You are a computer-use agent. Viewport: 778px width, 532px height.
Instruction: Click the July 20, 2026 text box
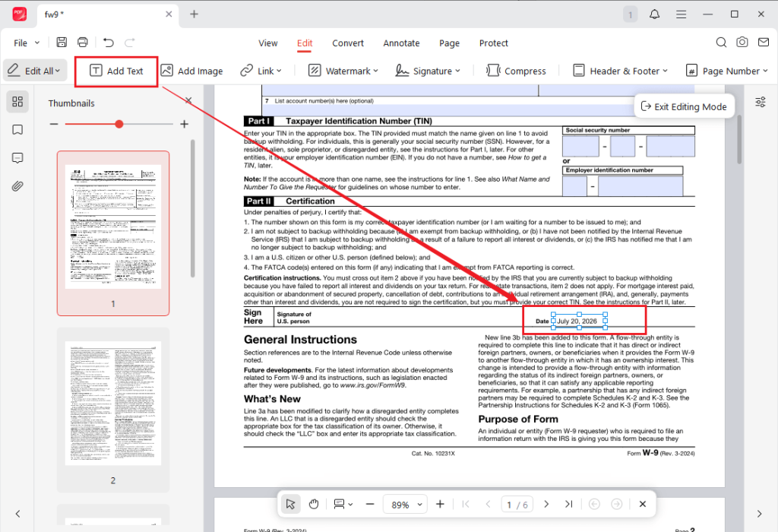tap(579, 321)
